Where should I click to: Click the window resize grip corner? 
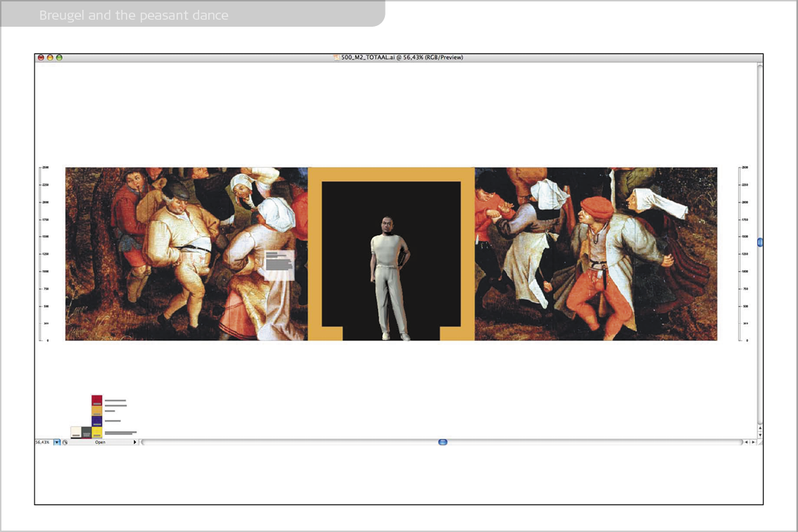pyautogui.click(x=760, y=443)
